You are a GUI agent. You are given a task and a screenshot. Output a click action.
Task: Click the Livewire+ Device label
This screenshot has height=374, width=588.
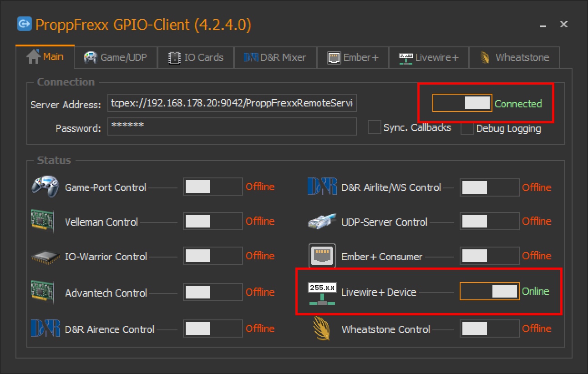pos(379,292)
